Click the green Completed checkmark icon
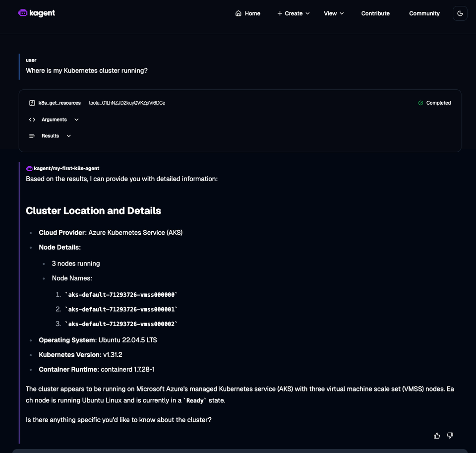The width and height of the screenshot is (476, 453). tap(420, 103)
